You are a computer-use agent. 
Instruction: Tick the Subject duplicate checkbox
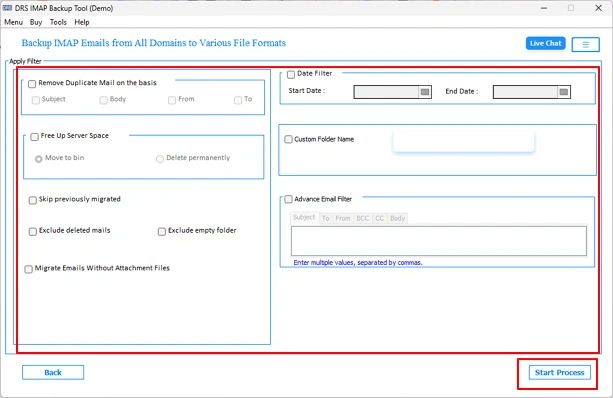[x=36, y=100]
